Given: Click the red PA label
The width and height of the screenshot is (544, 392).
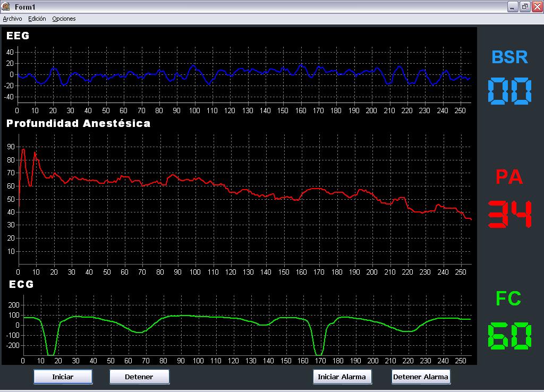Looking at the screenshot, I should pos(509,177).
